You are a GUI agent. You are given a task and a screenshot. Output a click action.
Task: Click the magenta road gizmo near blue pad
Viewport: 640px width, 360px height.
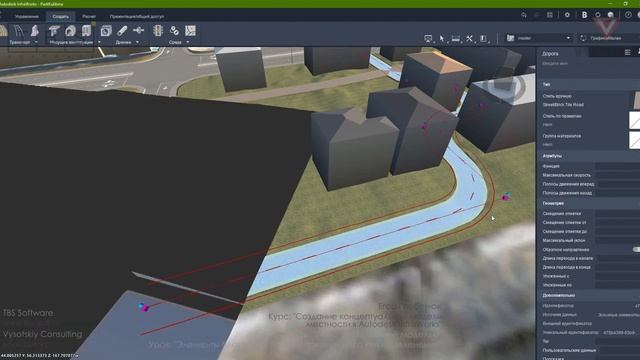144,307
